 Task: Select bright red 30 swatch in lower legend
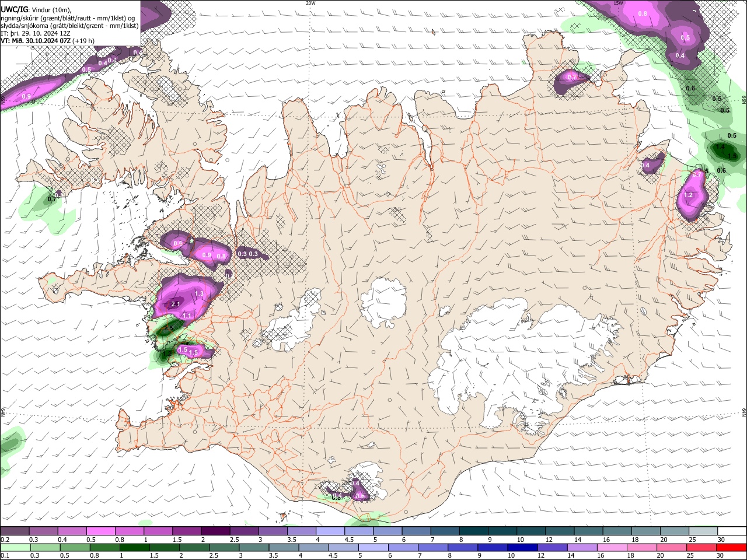[731, 547]
